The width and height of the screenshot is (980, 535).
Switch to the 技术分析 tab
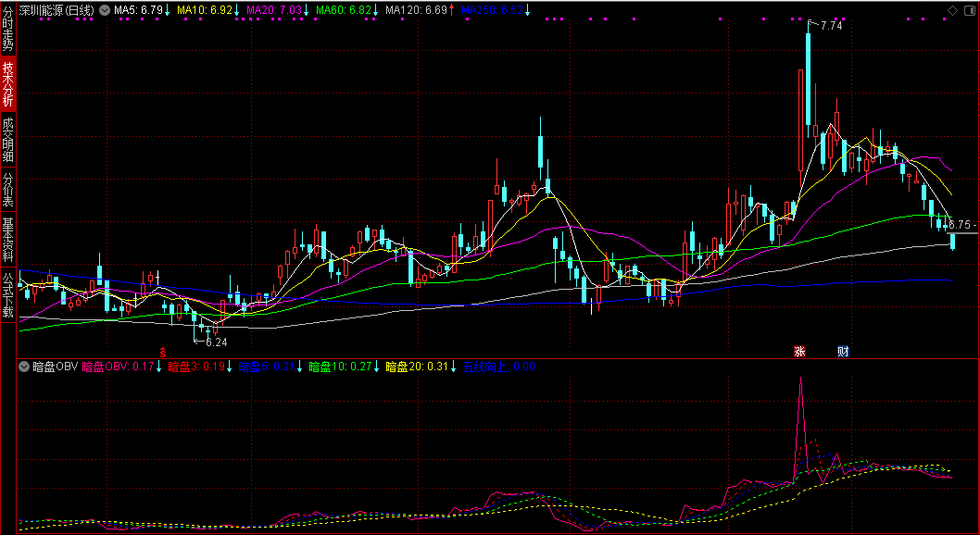click(8, 85)
